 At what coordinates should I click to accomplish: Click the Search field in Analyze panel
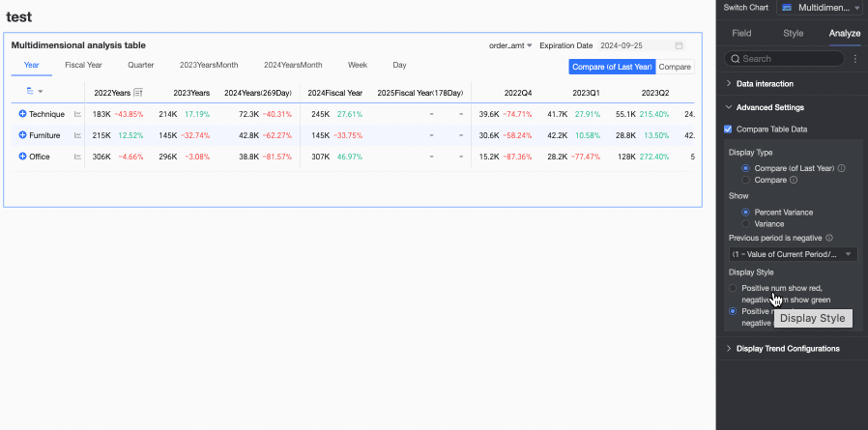[788, 59]
